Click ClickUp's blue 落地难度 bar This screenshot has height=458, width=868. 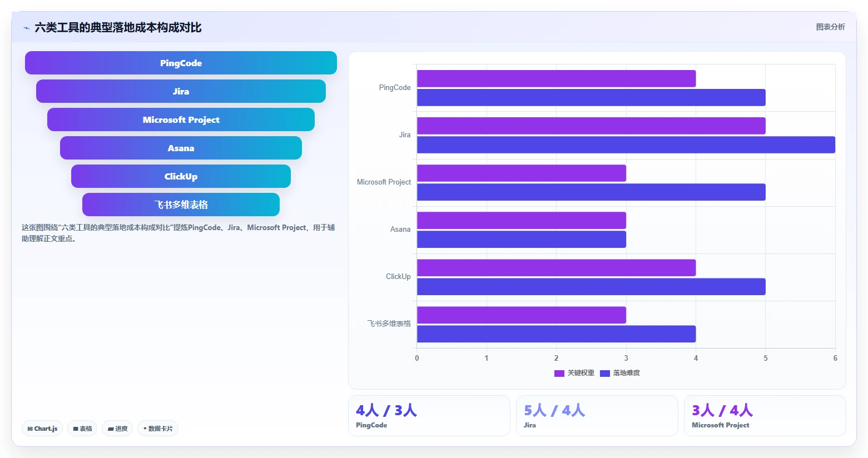coord(591,286)
